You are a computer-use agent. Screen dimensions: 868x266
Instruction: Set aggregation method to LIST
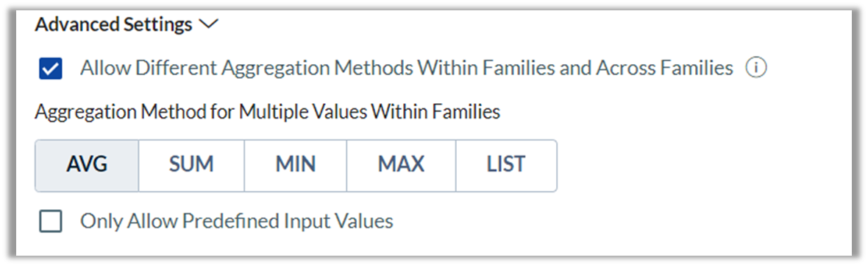pyautogui.click(x=507, y=165)
